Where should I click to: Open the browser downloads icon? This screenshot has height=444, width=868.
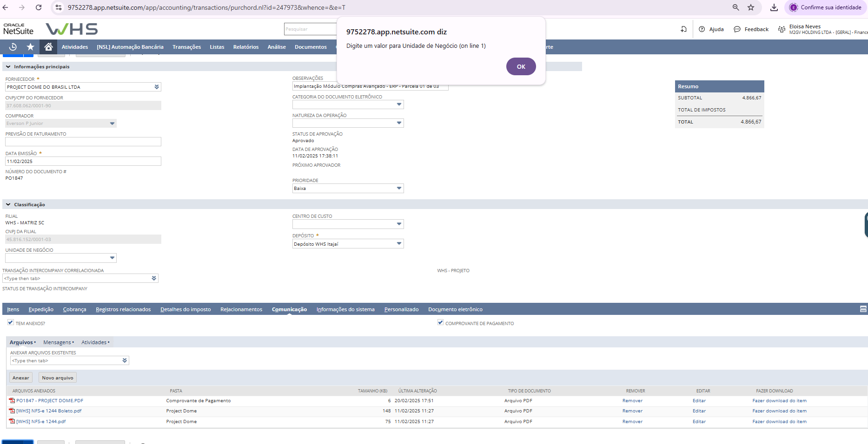774,7
